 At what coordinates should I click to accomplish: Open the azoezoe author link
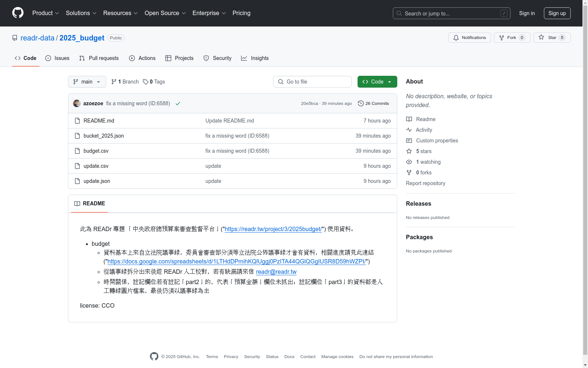93,103
